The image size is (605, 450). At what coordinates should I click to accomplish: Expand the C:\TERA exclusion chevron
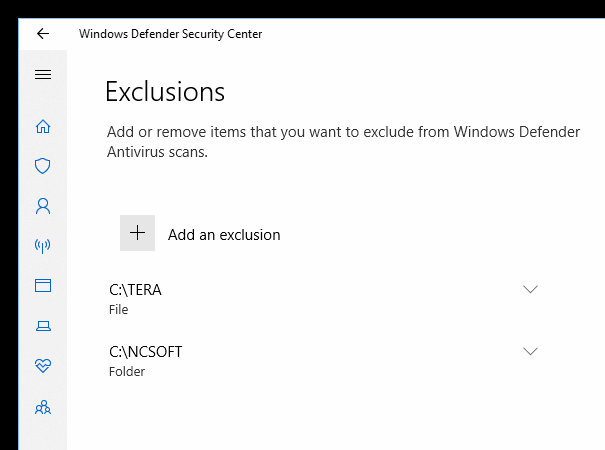[x=530, y=290]
